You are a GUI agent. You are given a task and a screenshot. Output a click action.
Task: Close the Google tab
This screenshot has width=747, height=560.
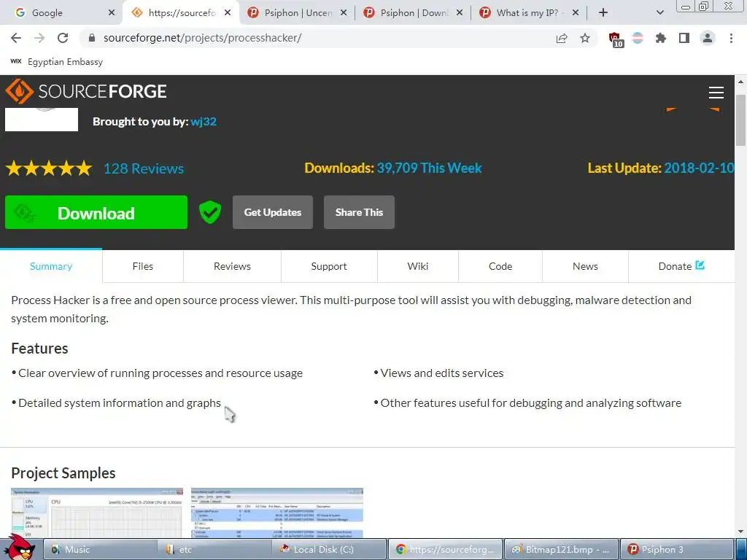[x=112, y=13]
